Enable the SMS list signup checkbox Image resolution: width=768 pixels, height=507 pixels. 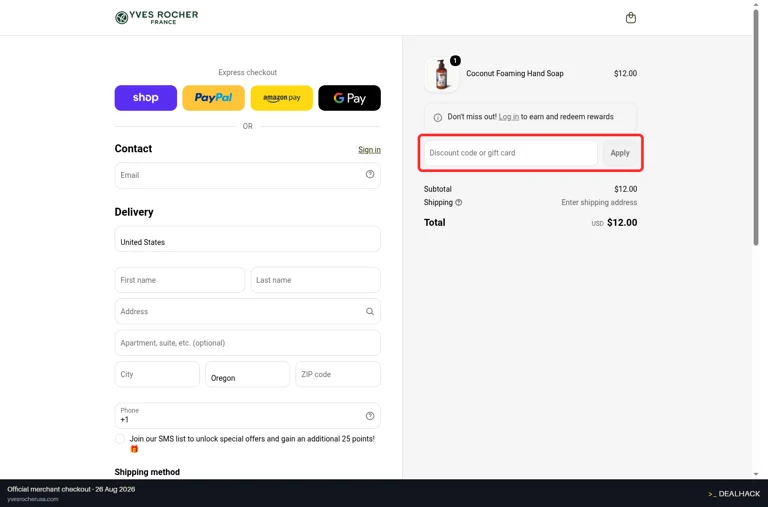pyautogui.click(x=120, y=439)
